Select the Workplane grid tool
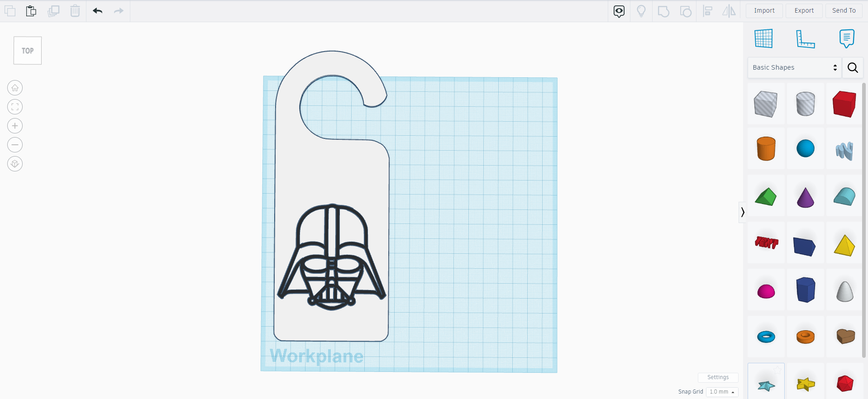Image resolution: width=868 pixels, height=399 pixels. tap(763, 38)
